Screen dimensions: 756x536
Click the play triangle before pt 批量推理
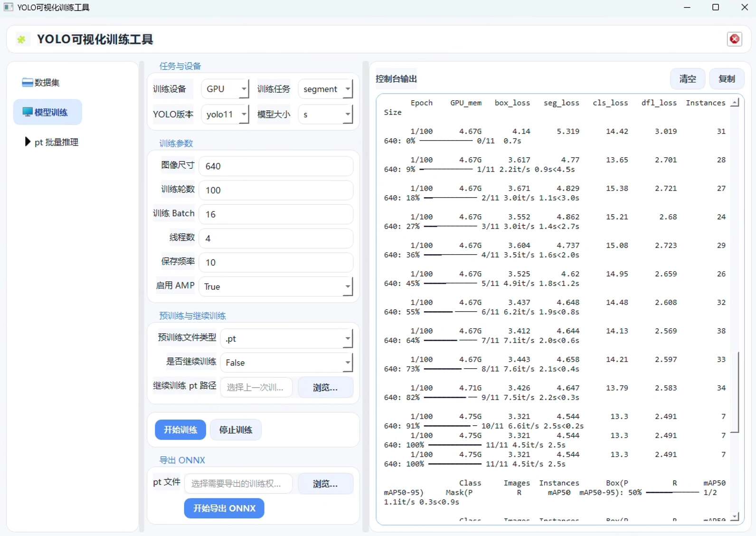tap(28, 142)
